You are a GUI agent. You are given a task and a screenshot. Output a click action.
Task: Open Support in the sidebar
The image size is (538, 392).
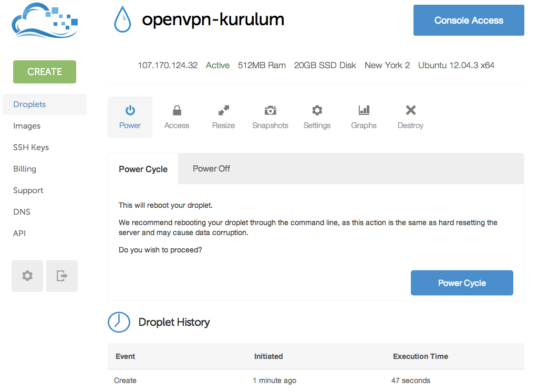tap(28, 190)
